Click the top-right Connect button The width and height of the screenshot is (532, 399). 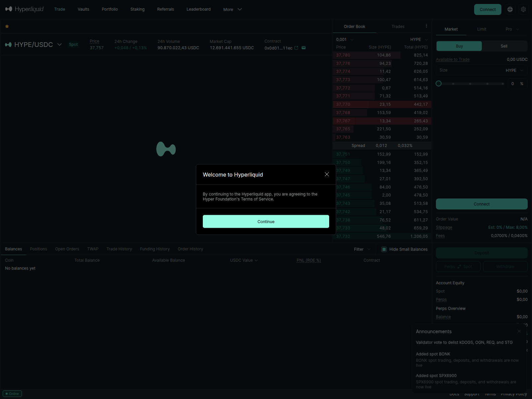click(x=487, y=9)
